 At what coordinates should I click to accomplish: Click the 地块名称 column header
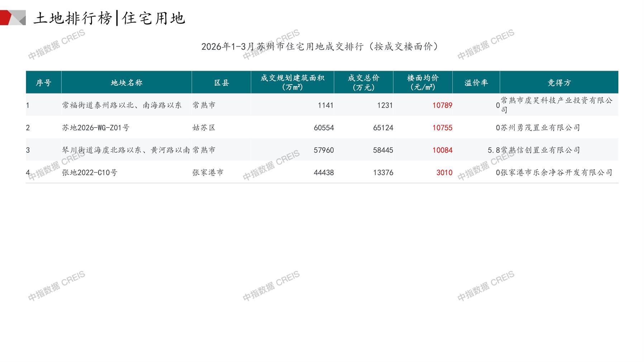click(127, 83)
